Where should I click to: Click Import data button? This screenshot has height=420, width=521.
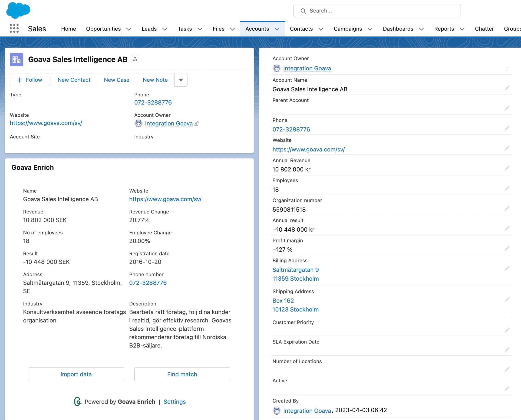[76, 374]
